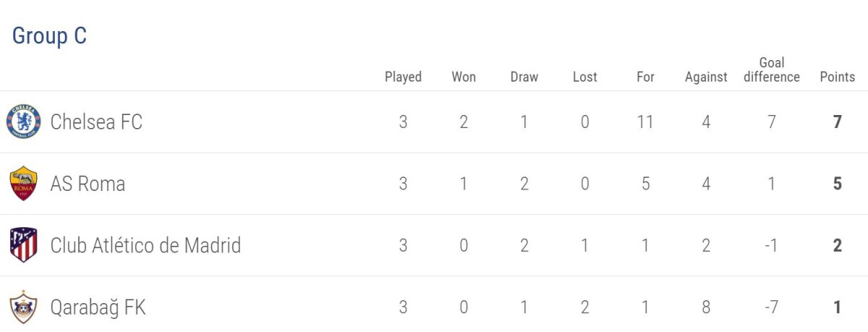Click the Points column header
The height and width of the screenshot is (332, 868).
[x=837, y=77]
